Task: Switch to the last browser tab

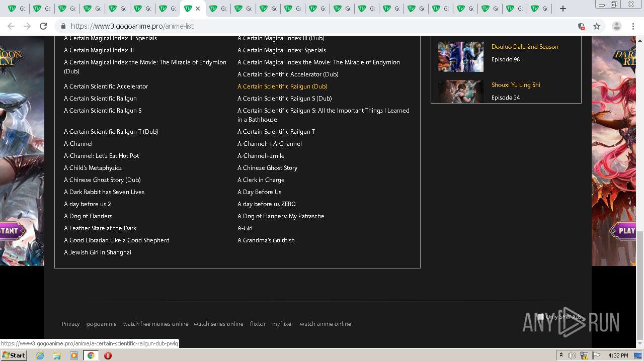Action: pos(539,9)
